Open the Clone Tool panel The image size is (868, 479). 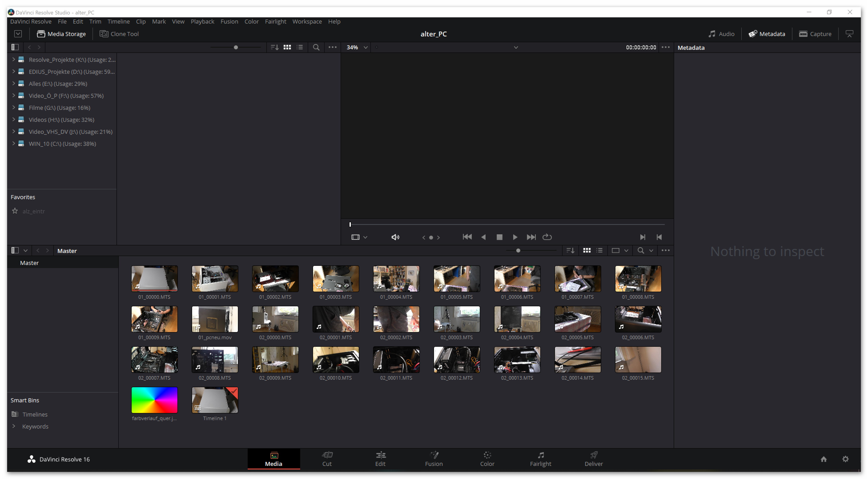pyautogui.click(x=119, y=34)
